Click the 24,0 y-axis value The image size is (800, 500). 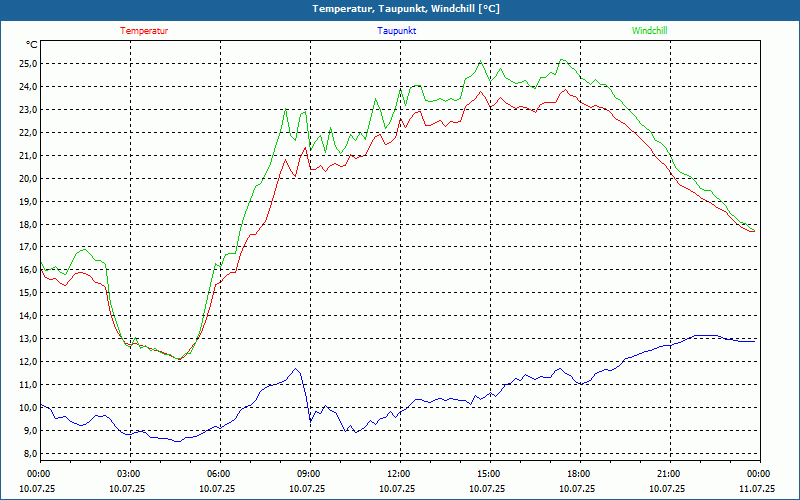click(28, 87)
